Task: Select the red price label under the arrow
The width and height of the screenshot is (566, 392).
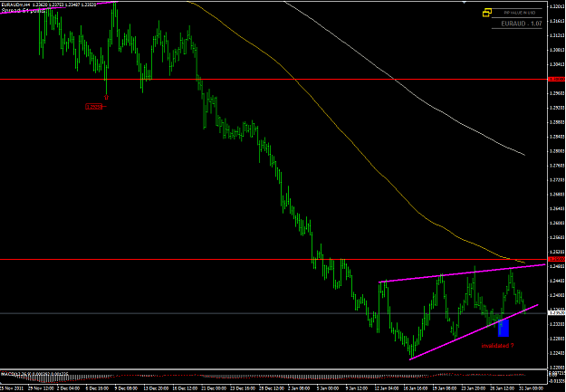Action: pos(94,107)
